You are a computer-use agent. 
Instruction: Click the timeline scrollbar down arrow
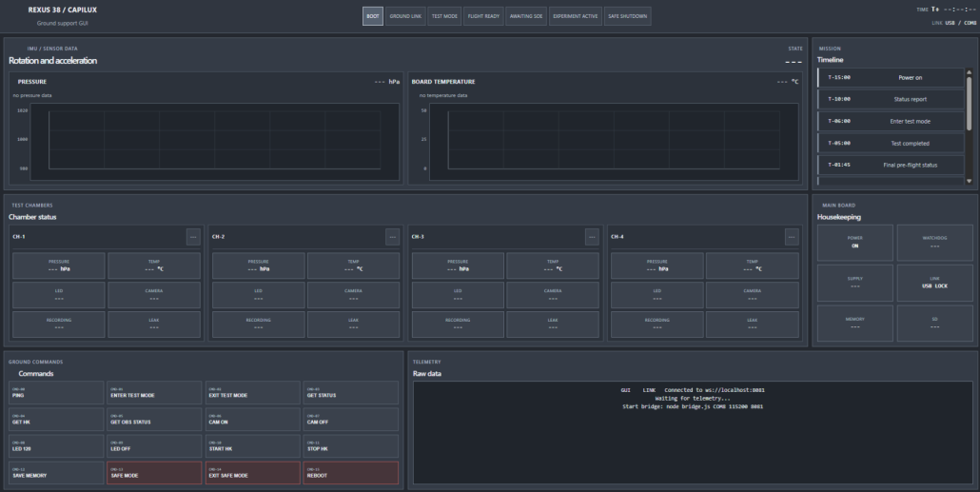[x=970, y=182]
